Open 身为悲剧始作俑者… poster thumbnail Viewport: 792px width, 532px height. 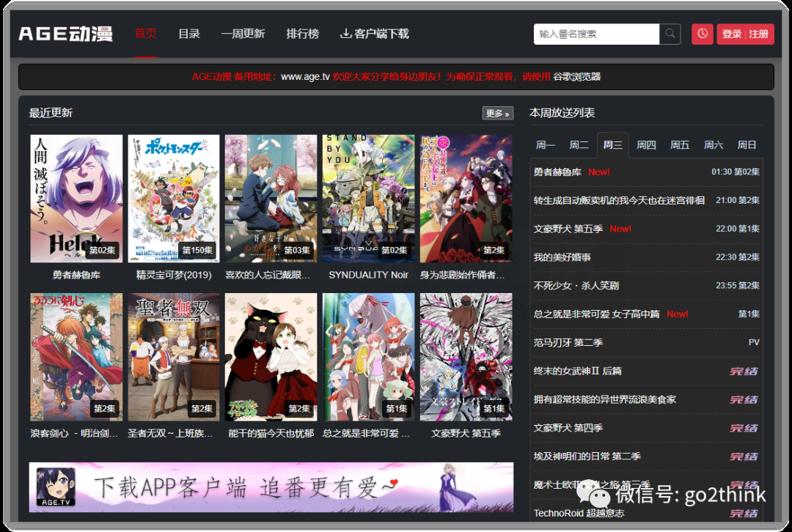tap(466, 199)
